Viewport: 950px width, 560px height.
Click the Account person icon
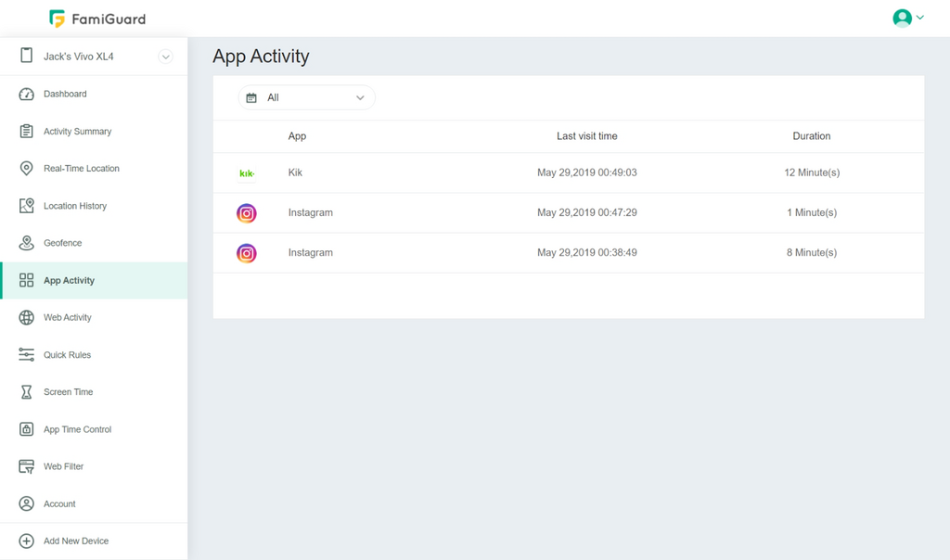click(26, 503)
